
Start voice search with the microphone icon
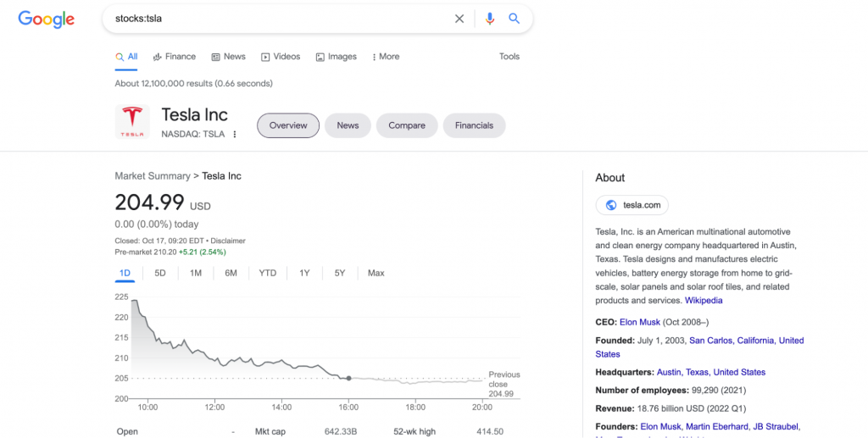point(489,19)
